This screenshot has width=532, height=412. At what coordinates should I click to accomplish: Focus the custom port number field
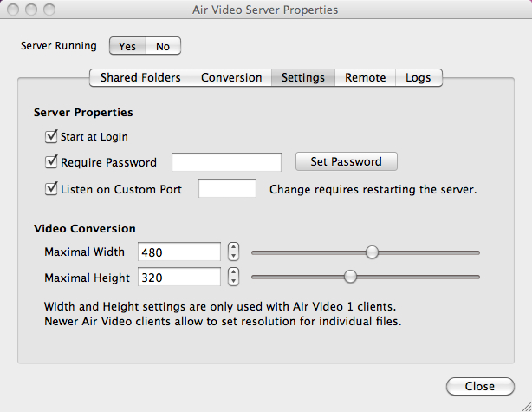point(227,188)
